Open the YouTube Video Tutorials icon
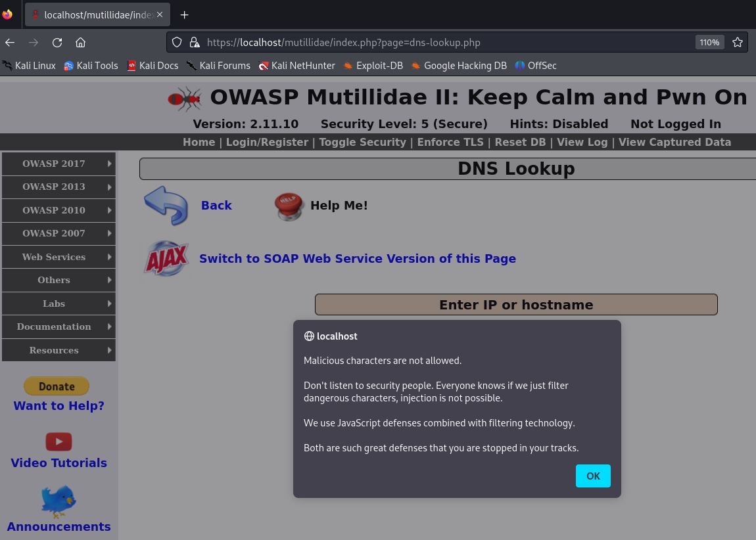 tap(59, 441)
